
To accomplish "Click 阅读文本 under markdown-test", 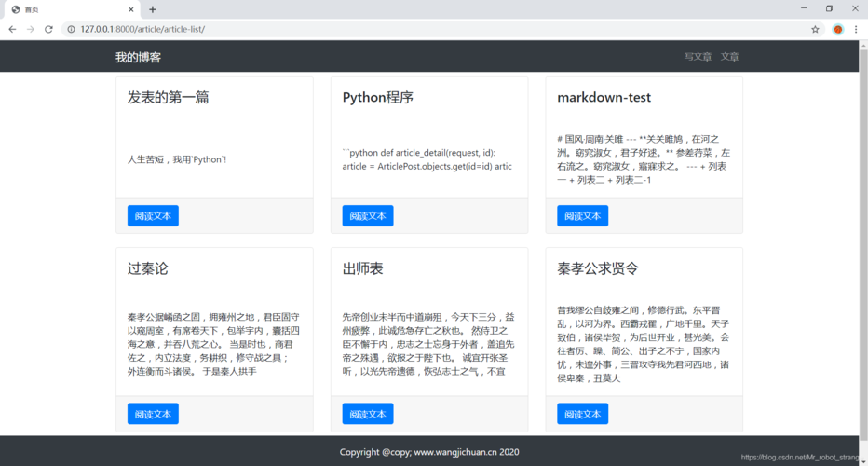I will point(582,215).
